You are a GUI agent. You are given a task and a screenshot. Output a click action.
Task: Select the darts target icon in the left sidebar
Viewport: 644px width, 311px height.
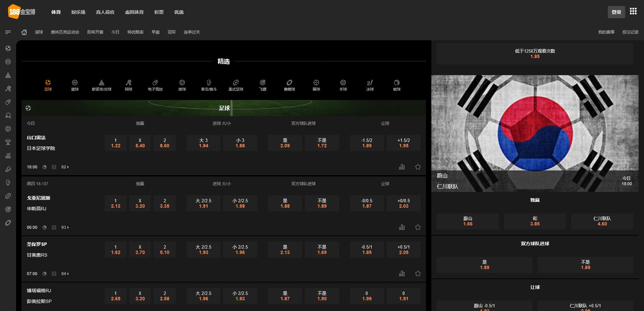8,209
